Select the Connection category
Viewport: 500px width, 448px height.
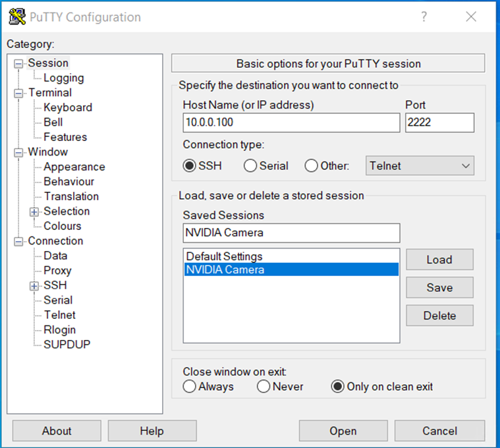(55, 240)
